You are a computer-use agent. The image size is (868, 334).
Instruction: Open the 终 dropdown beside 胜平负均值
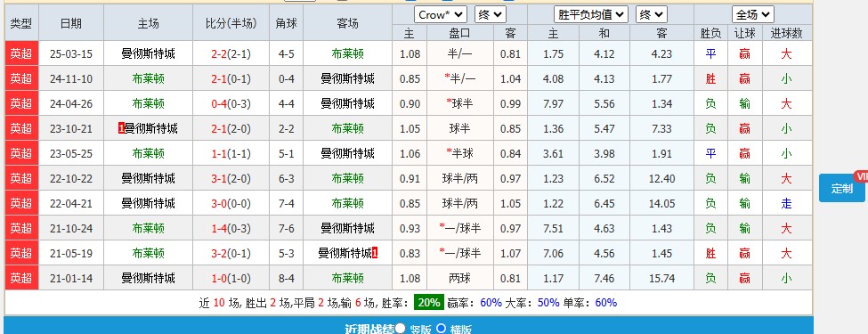tap(652, 15)
